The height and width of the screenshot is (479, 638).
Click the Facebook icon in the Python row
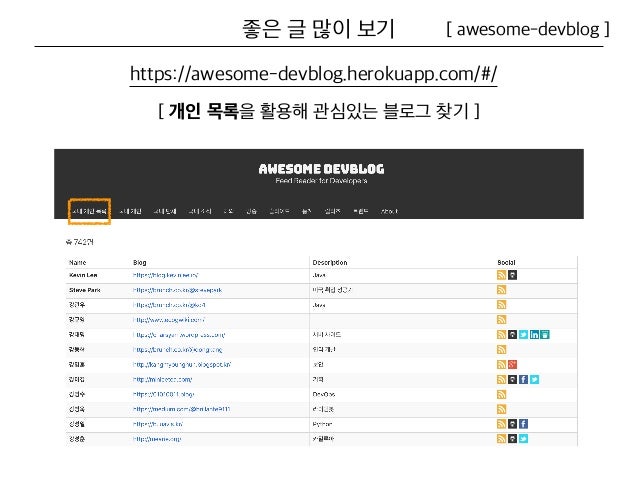pos(523,424)
